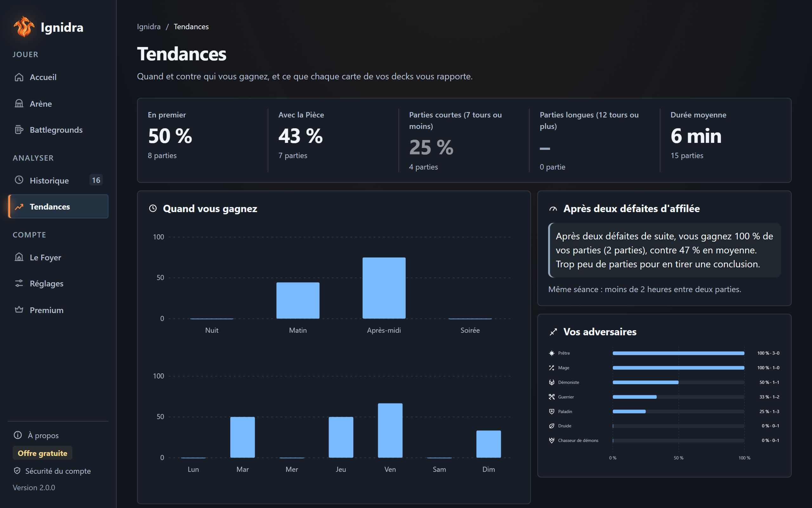
Task: Open Sécurité du compte link
Action: [52, 471]
